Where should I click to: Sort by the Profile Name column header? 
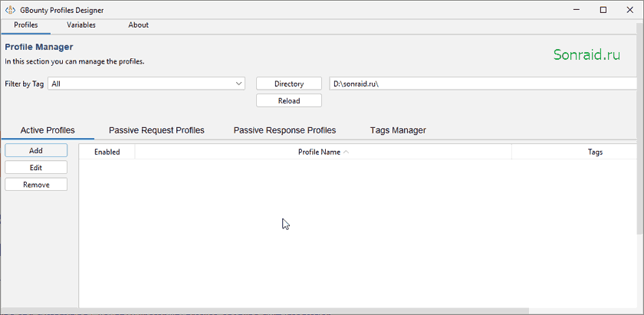pyautogui.click(x=324, y=152)
